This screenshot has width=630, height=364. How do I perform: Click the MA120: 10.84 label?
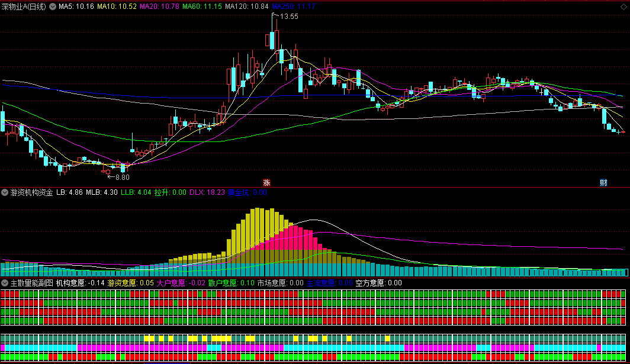247,7
